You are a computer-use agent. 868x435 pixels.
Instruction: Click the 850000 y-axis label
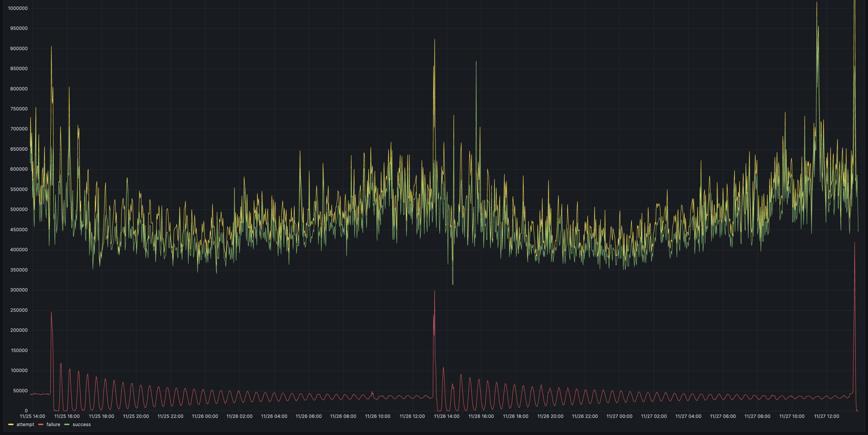[x=19, y=69]
